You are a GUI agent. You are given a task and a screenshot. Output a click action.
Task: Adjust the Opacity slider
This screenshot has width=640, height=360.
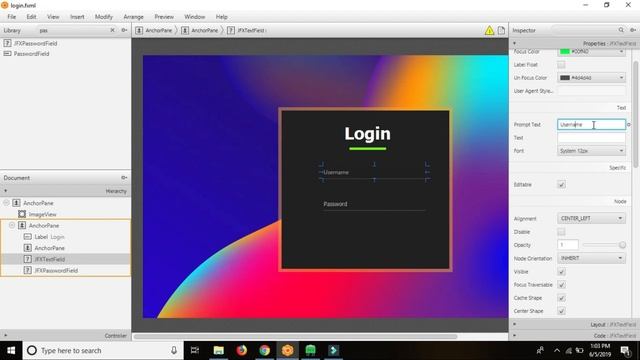(x=622, y=245)
